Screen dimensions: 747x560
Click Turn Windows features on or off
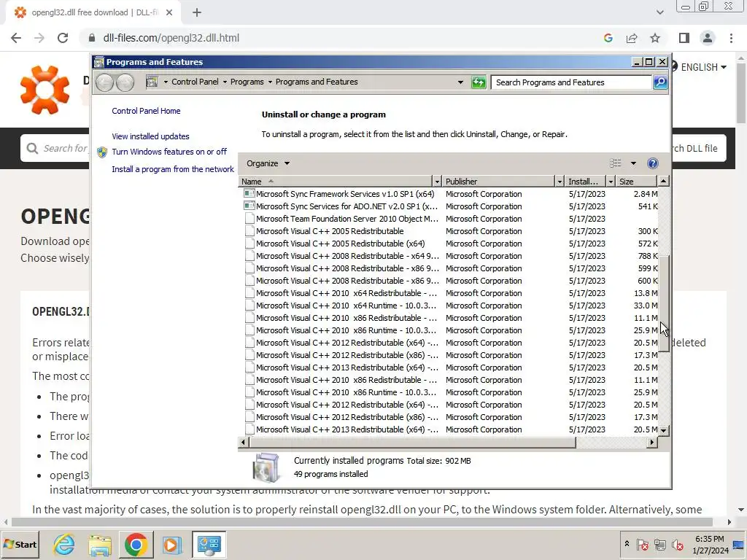169,152
